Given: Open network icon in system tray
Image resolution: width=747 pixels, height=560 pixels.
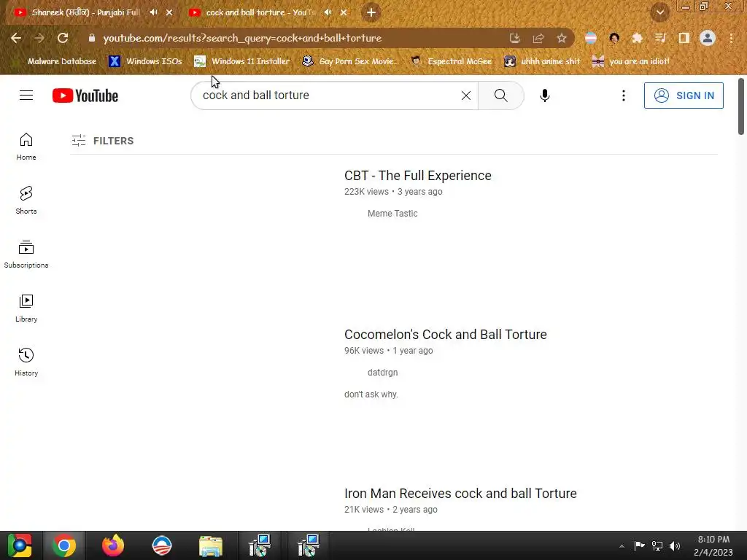Looking at the screenshot, I should point(657,546).
